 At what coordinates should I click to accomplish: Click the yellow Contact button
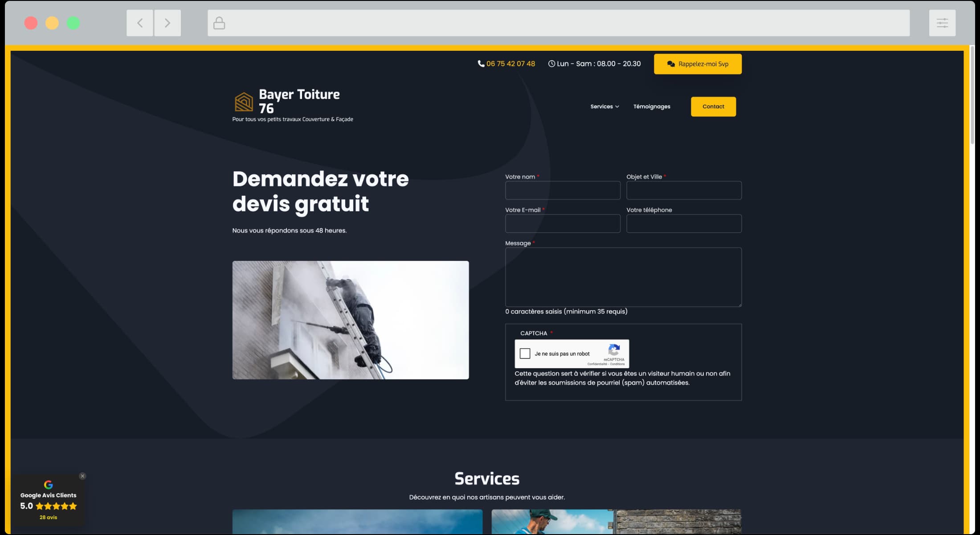[713, 107]
